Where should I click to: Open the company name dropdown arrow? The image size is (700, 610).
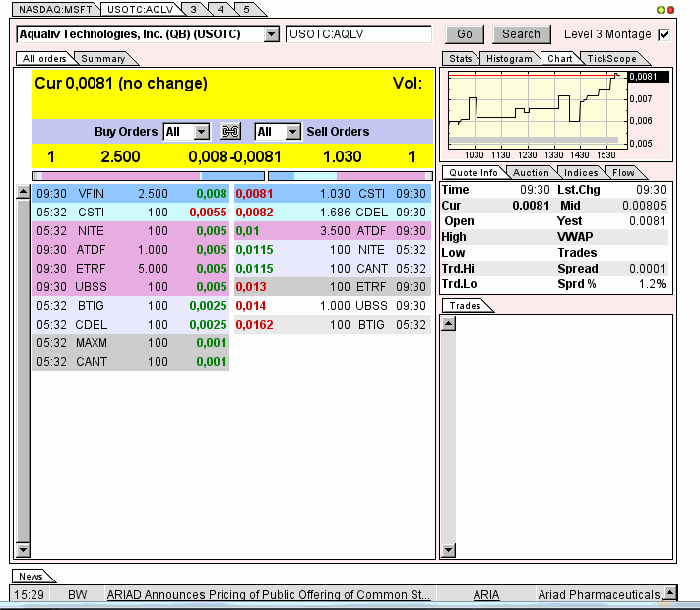tap(271, 34)
